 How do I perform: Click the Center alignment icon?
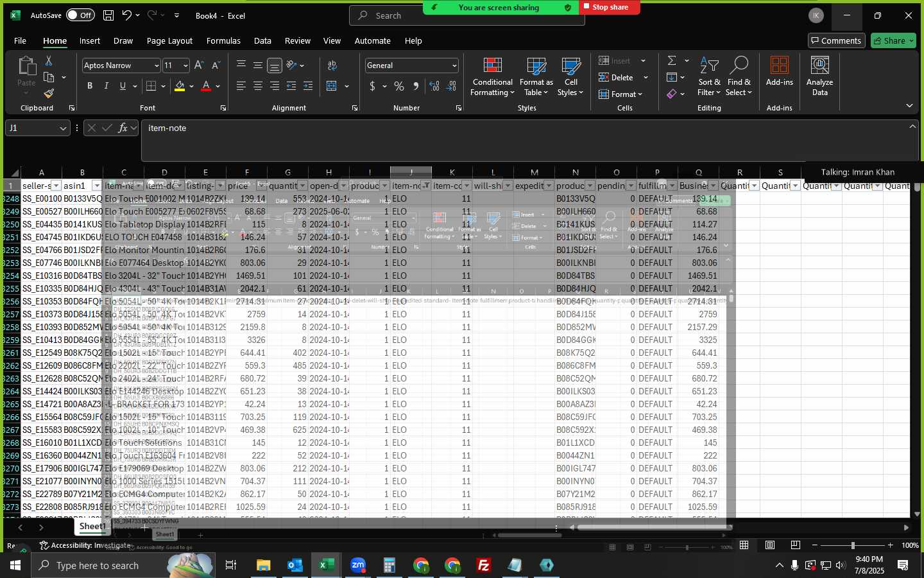(x=258, y=86)
